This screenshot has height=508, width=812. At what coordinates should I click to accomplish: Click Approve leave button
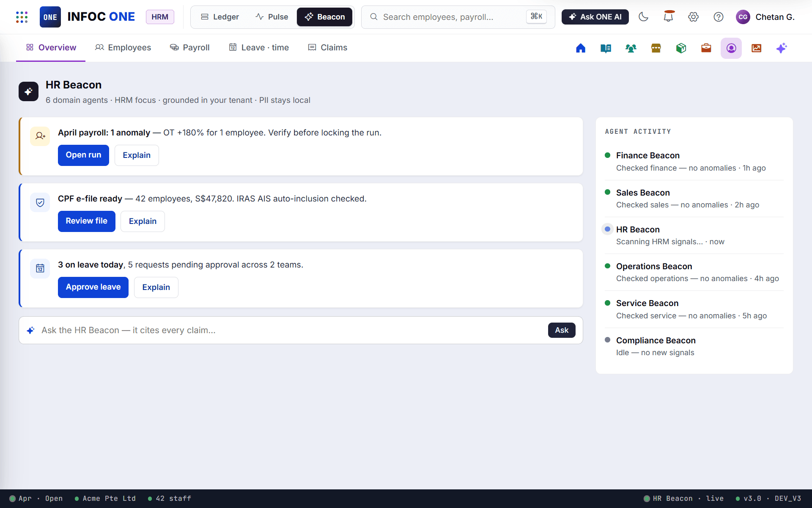coord(93,287)
